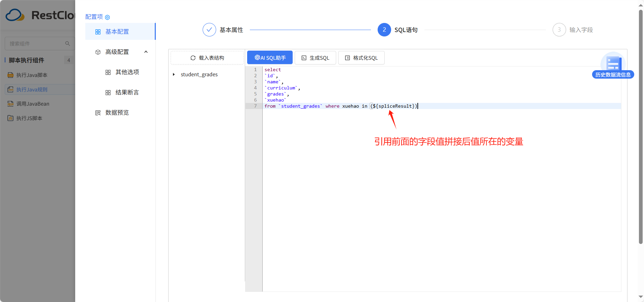Click the 执行Java脚本 component icon
The width and height of the screenshot is (644, 302).
tap(10, 75)
